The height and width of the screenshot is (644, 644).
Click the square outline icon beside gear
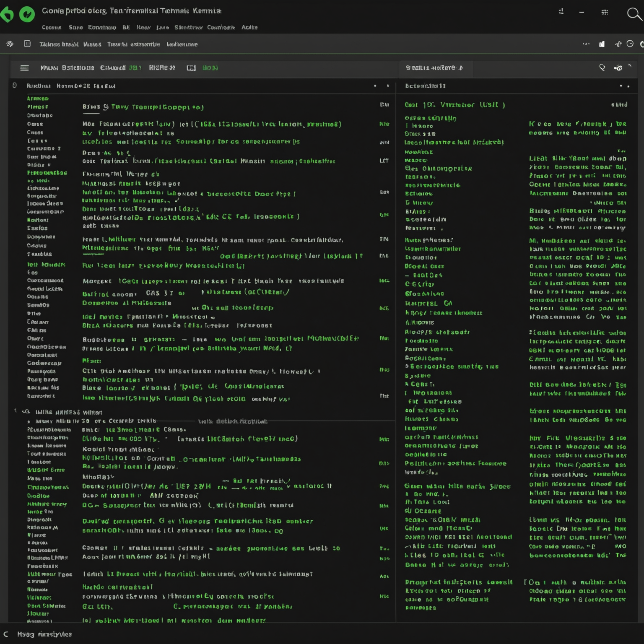27,44
